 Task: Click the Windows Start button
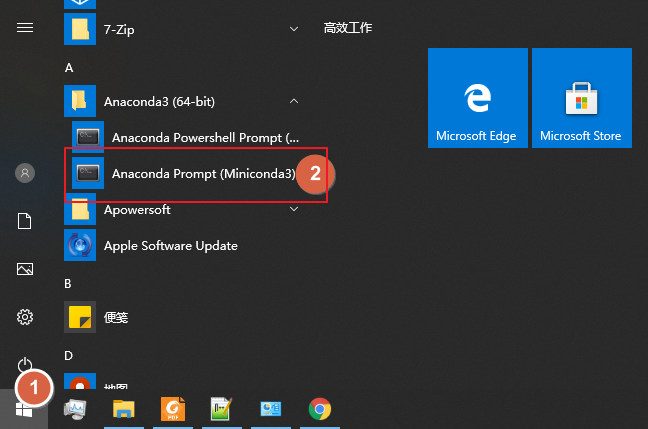point(24,409)
